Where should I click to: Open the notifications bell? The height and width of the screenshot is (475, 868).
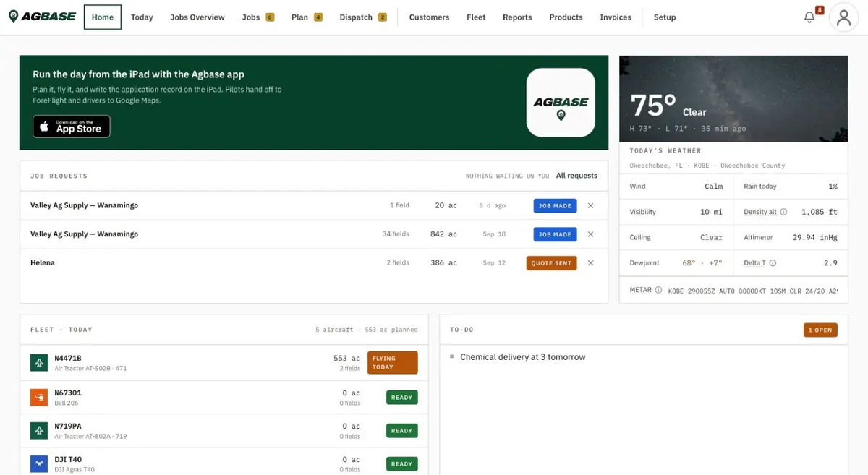[x=809, y=17]
